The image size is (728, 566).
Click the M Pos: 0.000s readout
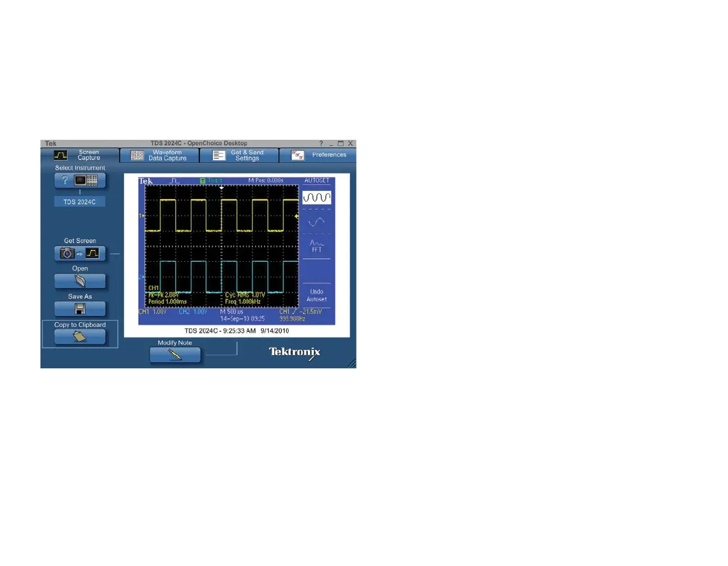coord(266,181)
